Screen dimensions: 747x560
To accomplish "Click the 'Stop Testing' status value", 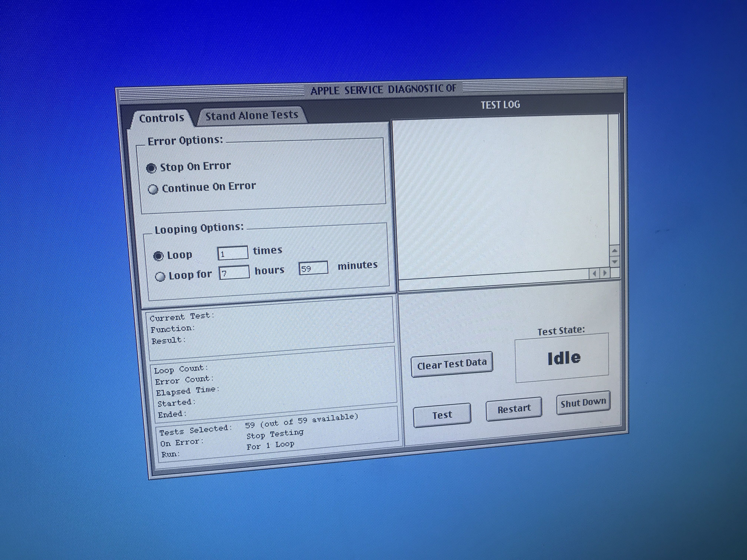I will [275, 434].
